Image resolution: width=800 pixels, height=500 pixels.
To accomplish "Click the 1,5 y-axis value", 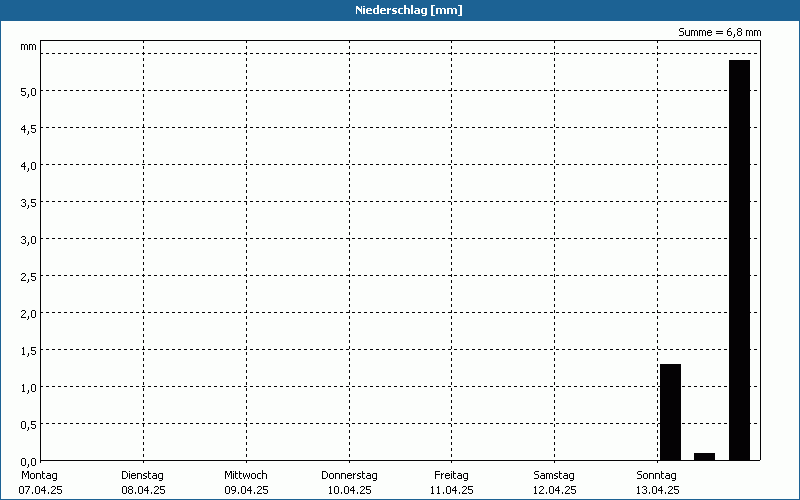I will [29, 352].
